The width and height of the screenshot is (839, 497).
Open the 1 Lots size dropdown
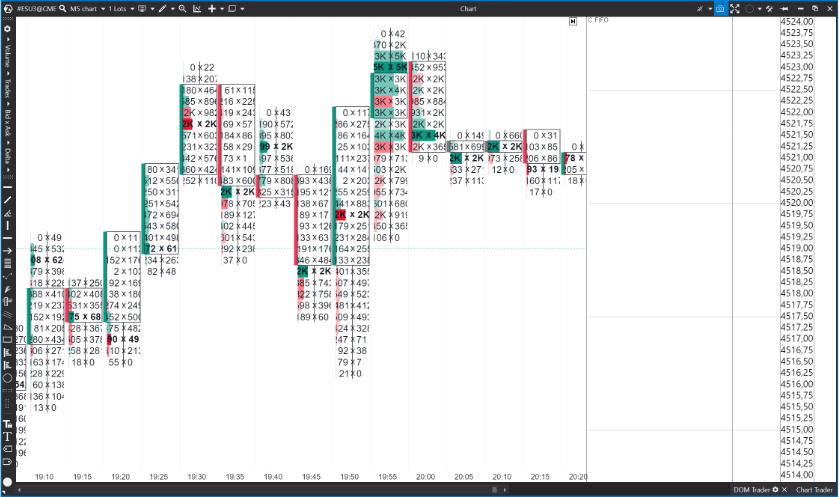pyautogui.click(x=121, y=9)
